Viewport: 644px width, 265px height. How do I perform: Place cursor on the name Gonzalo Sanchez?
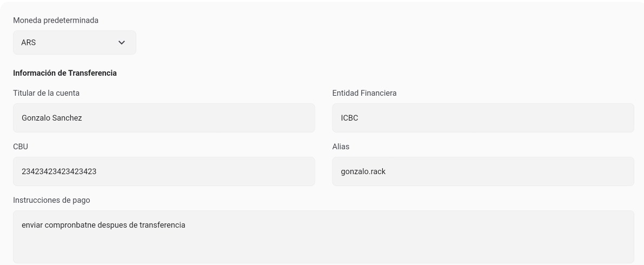52,118
